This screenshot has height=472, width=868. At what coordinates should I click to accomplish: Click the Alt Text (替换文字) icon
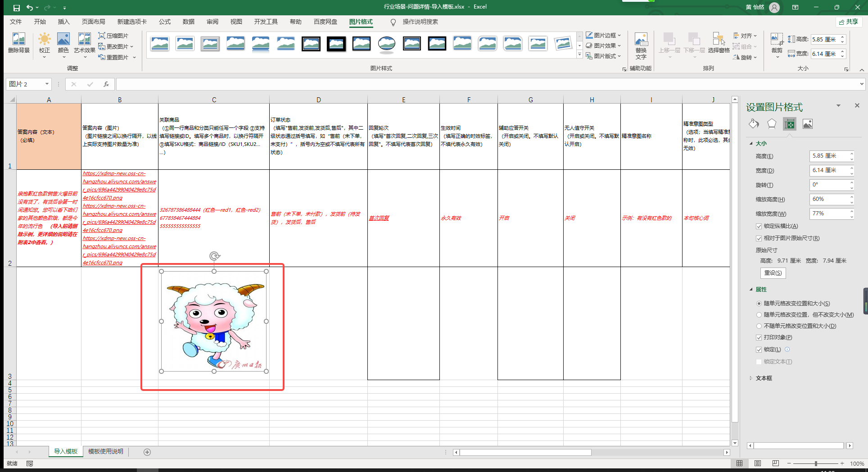[641, 45]
